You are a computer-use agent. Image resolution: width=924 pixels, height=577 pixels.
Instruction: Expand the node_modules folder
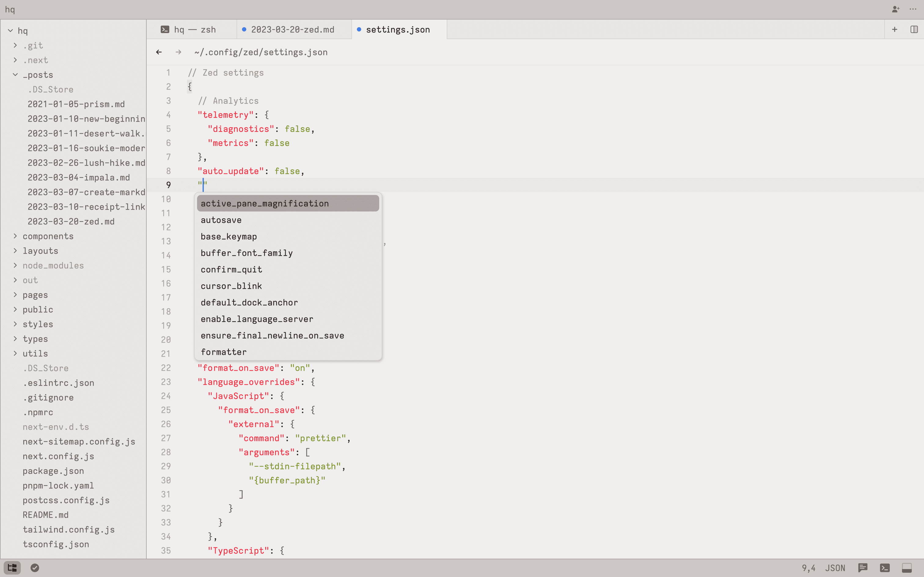pos(15,265)
